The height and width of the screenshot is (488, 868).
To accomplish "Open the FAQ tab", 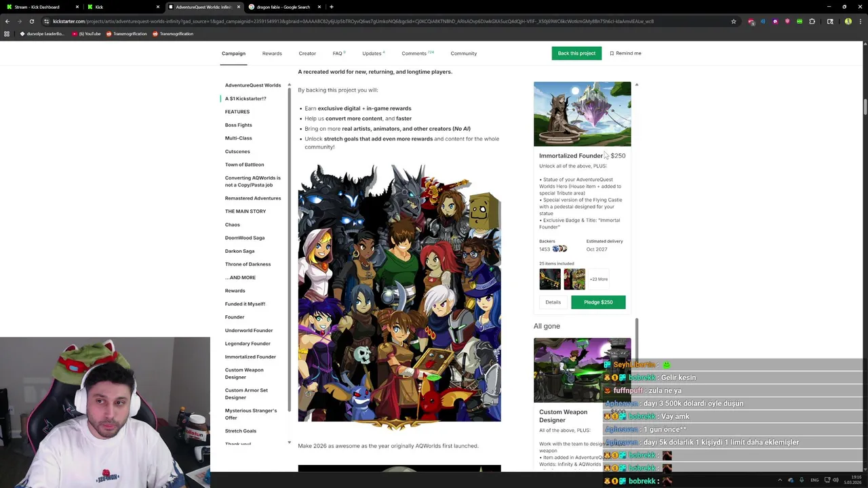I will coord(338,53).
